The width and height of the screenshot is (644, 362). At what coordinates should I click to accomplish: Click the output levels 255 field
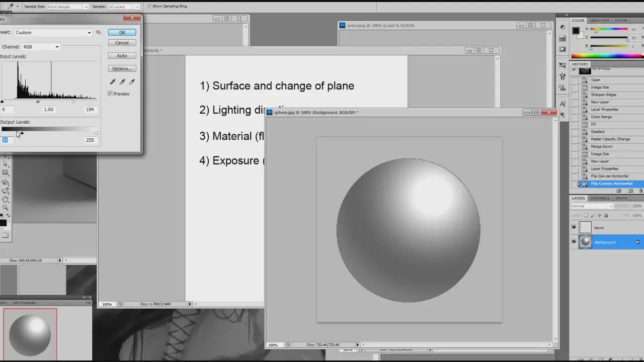click(90, 140)
